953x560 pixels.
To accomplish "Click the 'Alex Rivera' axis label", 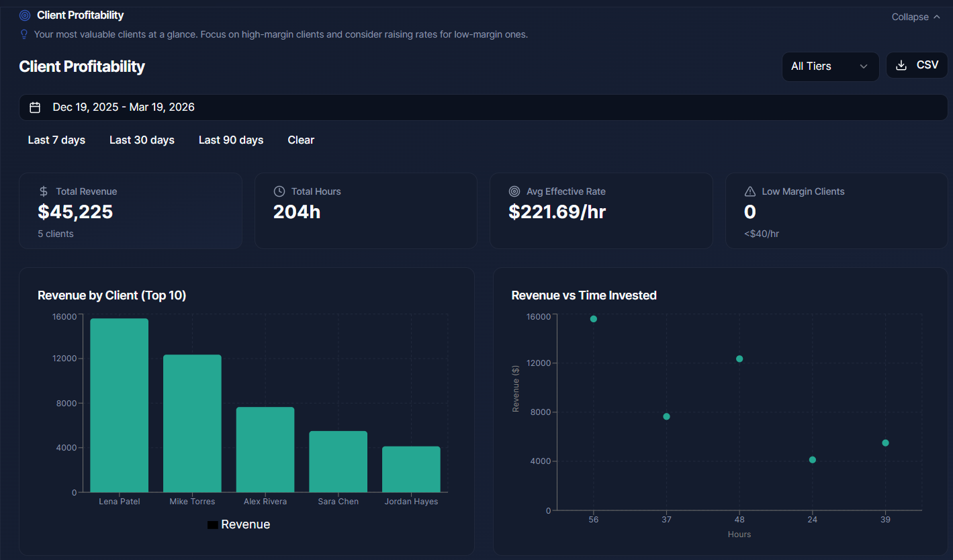I will [265, 502].
